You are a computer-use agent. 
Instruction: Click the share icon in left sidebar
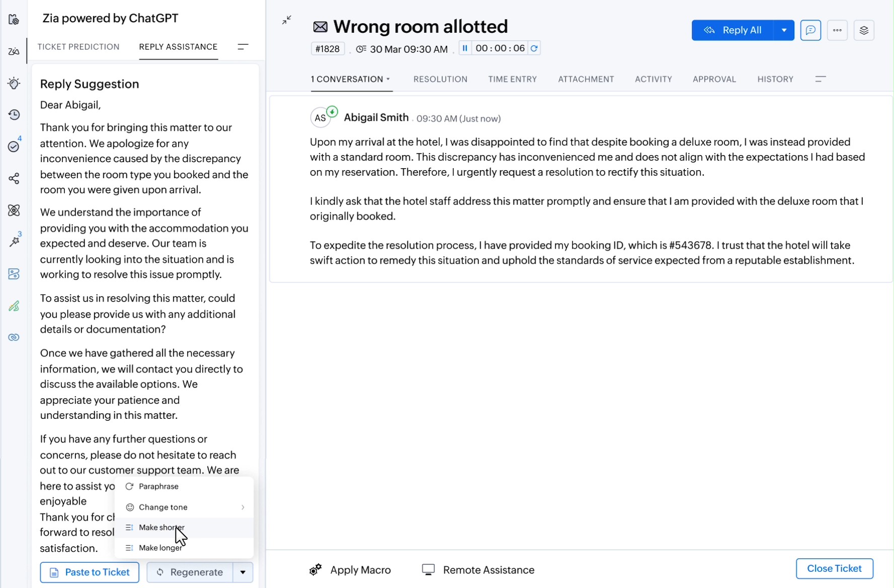(x=14, y=179)
